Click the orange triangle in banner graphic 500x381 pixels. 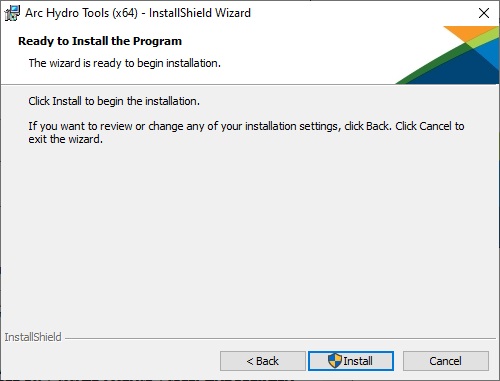pos(467,33)
